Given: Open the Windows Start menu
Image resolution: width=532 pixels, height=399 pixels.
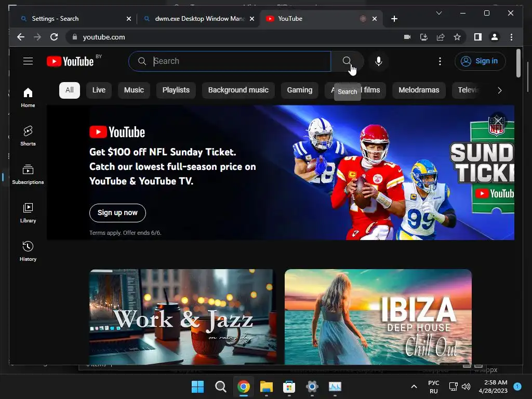Looking at the screenshot, I should pyautogui.click(x=197, y=387).
